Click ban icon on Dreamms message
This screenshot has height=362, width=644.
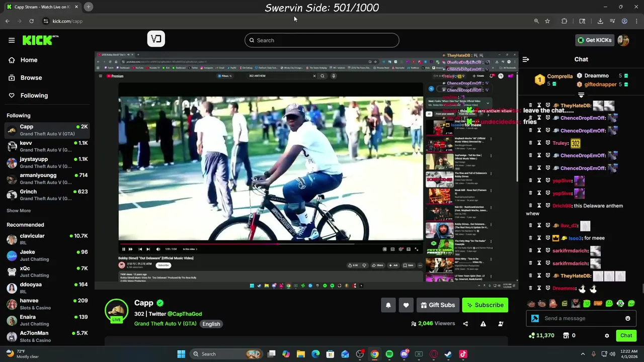point(547,289)
